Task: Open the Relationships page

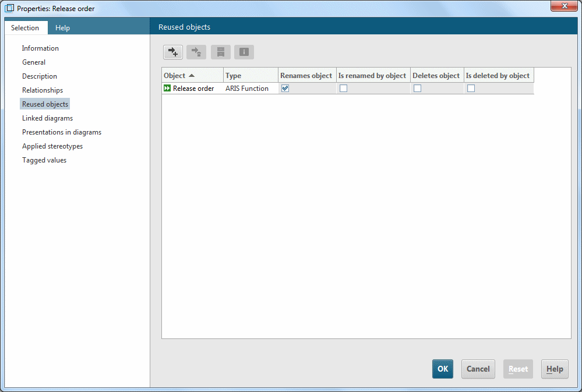Action: tap(43, 90)
